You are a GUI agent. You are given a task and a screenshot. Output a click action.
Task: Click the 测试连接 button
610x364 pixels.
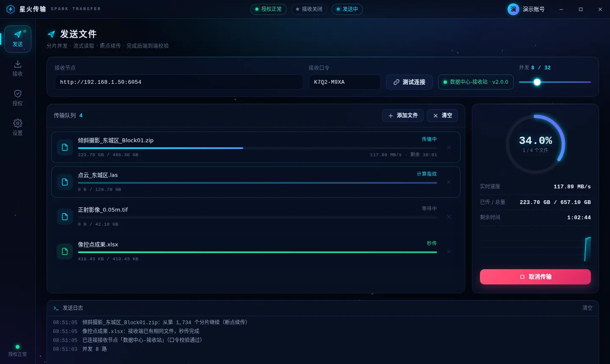tap(409, 82)
